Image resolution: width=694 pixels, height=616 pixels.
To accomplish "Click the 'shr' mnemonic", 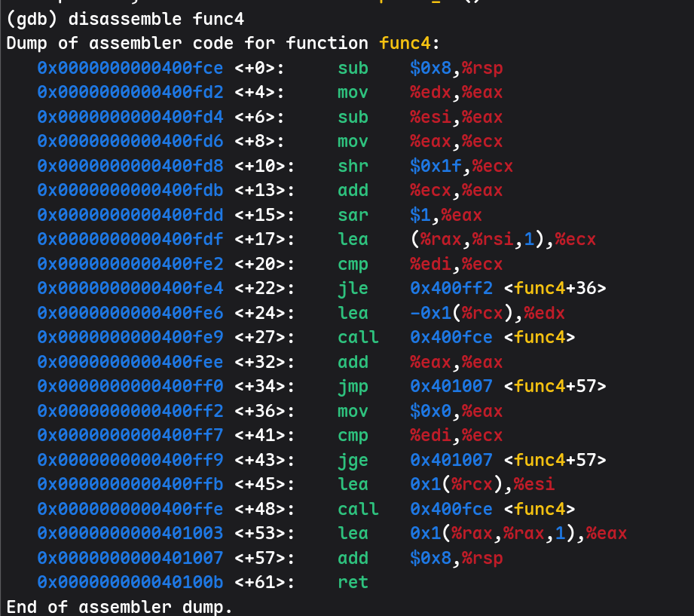I will 353,166.
